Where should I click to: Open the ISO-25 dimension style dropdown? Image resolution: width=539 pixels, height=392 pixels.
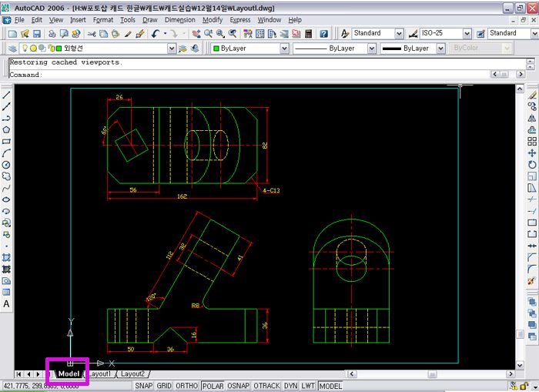coord(467,34)
